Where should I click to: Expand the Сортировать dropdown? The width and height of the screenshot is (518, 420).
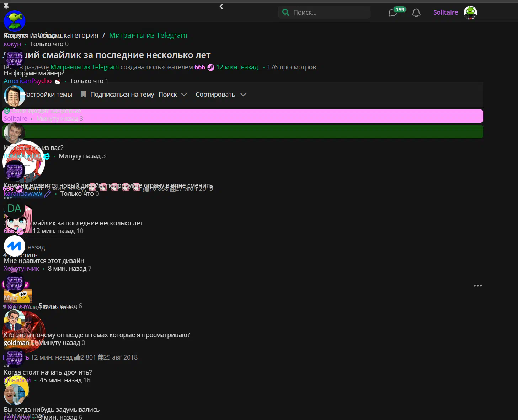point(220,95)
